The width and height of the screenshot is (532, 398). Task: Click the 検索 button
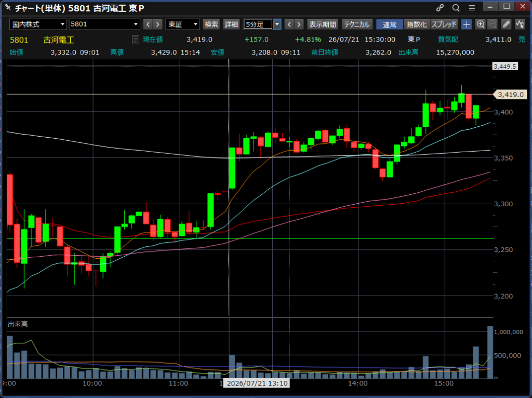211,24
